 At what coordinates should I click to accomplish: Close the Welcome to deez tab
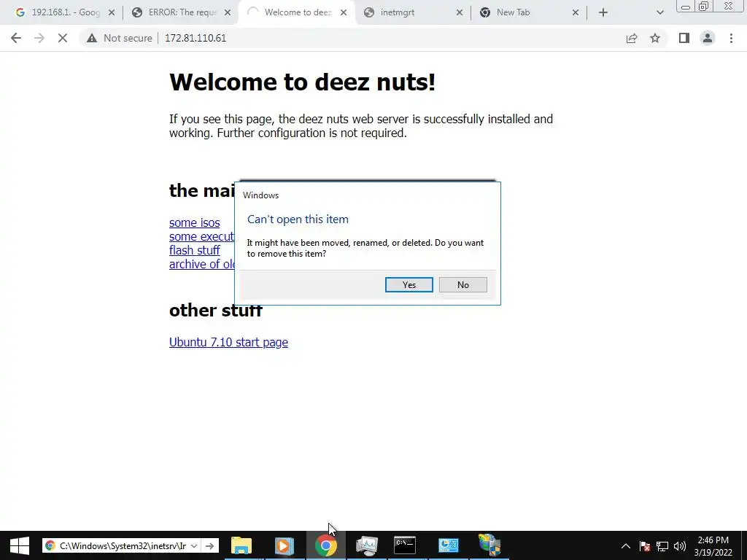344,13
